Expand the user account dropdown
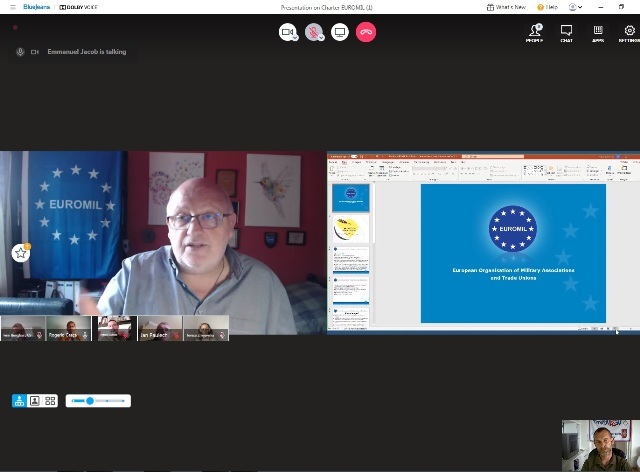640x472 pixels. (x=576, y=7)
